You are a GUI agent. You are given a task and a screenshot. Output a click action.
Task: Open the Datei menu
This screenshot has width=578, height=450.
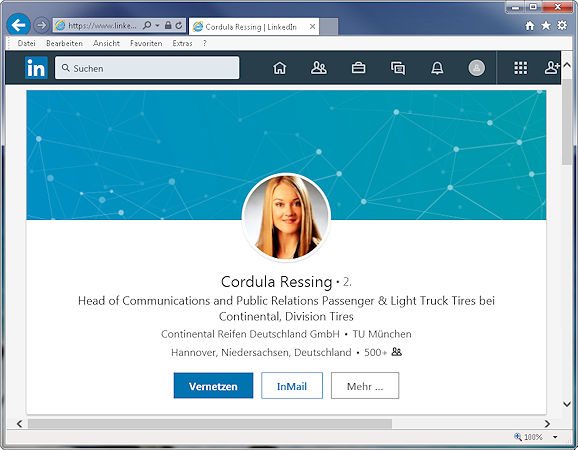point(27,43)
